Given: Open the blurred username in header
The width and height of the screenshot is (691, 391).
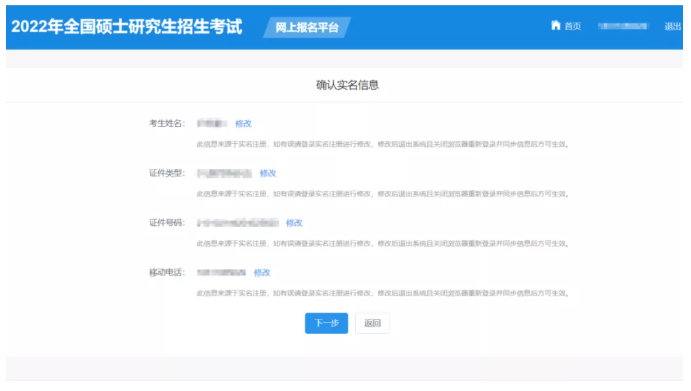Looking at the screenshot, I should click(x=623, y=26).
